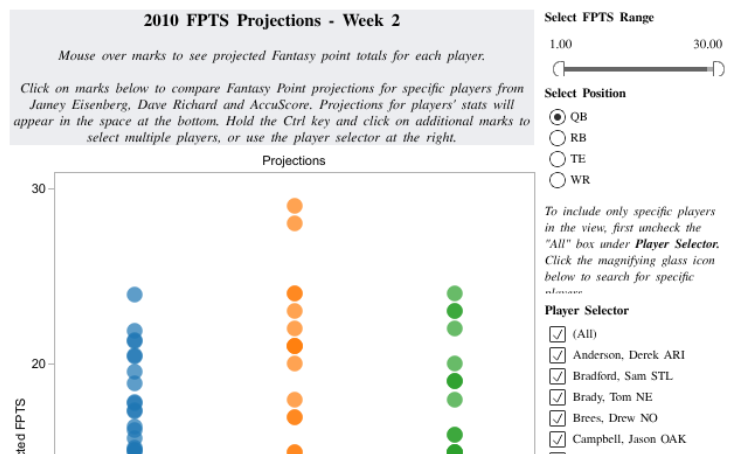
Task: Click the green mark at 20 FPTS
Action: (455, 364)
